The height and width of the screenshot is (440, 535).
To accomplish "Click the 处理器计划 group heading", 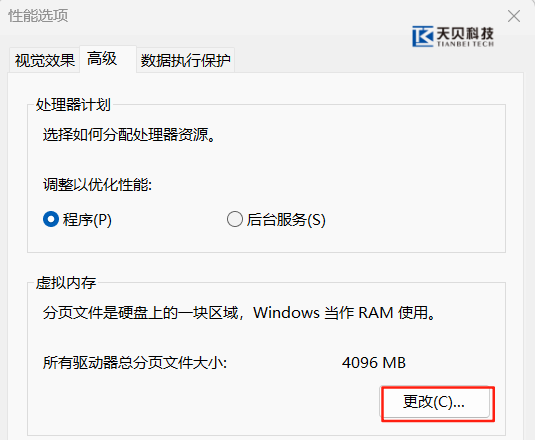I will (x=73, y=104).
